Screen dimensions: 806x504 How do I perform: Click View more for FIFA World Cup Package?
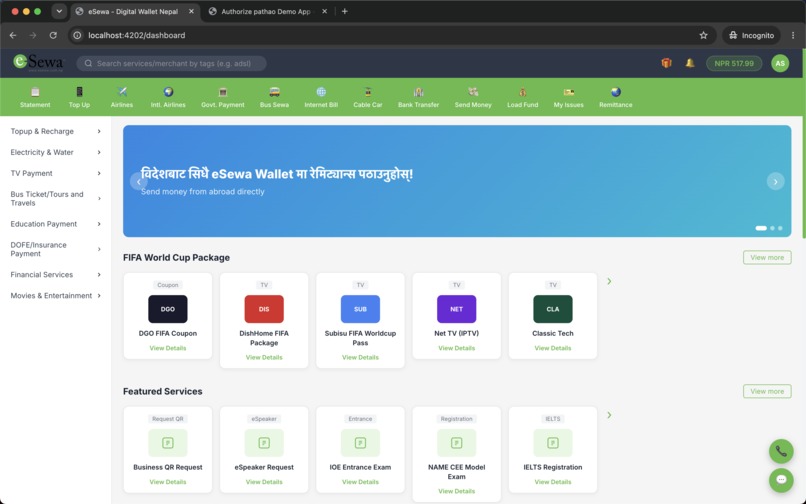[767, 258]
